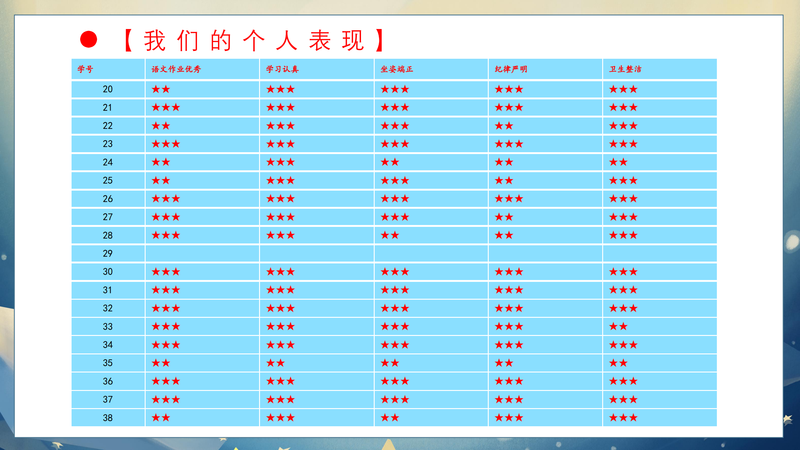Viewport: 800px width, 450px height.
Task: Select the 语文作业优秀 column header
Action: [x=202, y=69]
